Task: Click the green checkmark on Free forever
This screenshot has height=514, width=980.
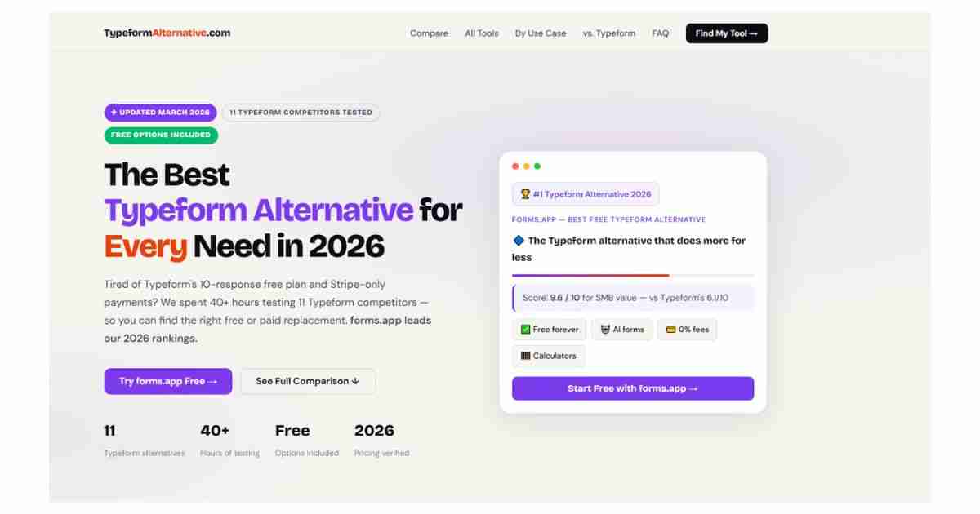Action: pos(525,330)
